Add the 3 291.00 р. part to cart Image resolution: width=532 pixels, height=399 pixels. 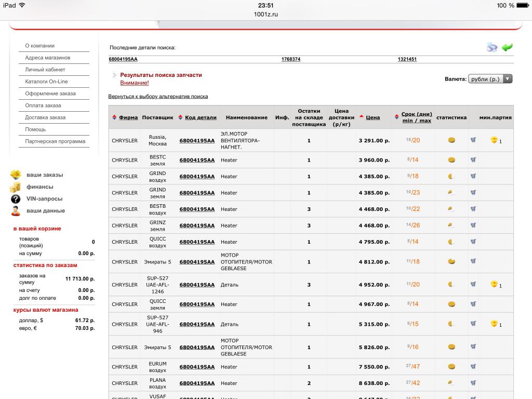point(473,140)
